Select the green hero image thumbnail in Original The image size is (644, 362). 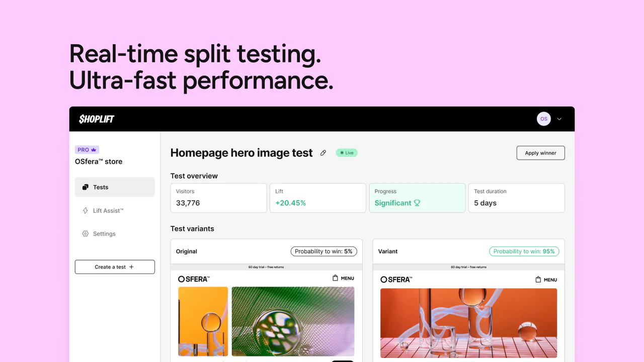point(293,322)
